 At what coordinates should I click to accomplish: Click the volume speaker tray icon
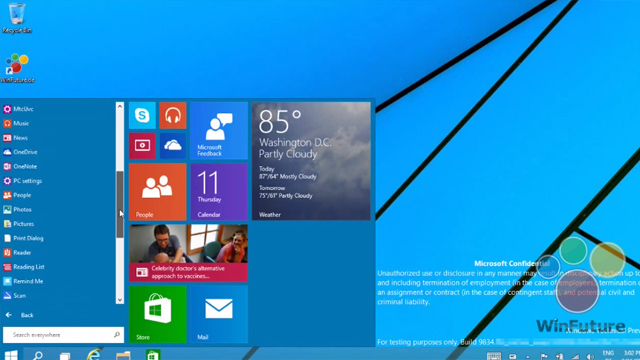coord(590,357)
